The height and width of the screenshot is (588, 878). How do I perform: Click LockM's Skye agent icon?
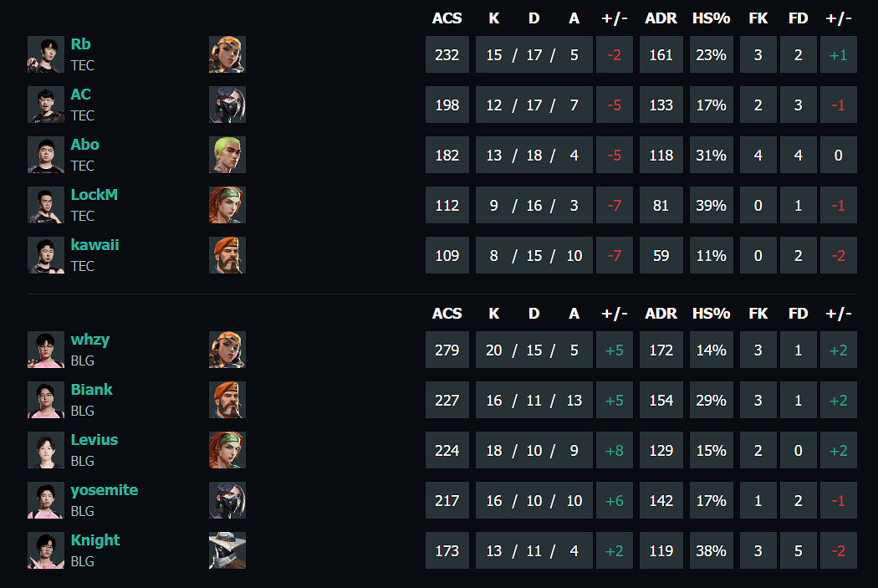point(227,205)
